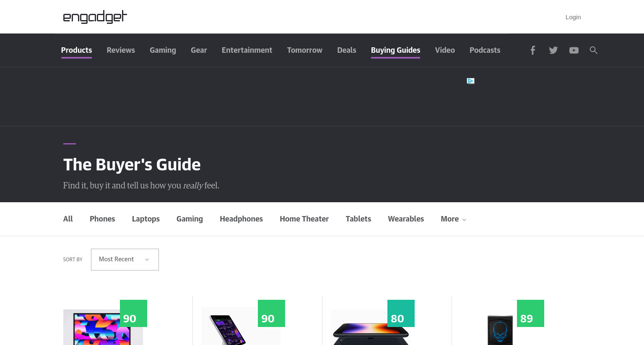Screen dimensions: 644x345
Task: Click the AdChoices icon in banner
Action: 471,81
